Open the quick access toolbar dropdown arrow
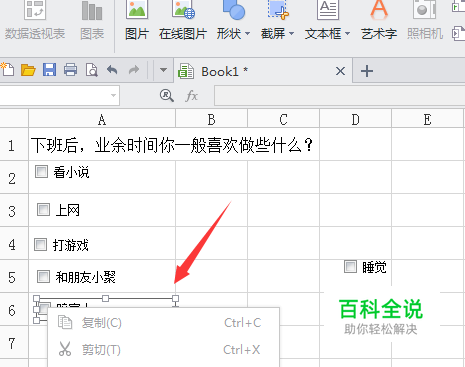Screen dimensions: 465x367 [163, 70]
